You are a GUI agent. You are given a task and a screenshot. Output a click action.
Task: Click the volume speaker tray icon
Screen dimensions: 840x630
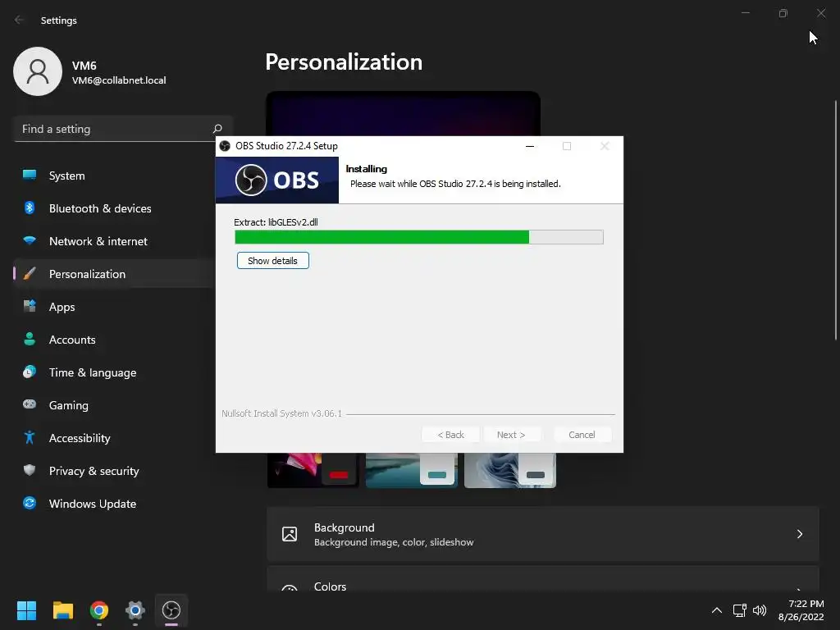tap(760, 610)
